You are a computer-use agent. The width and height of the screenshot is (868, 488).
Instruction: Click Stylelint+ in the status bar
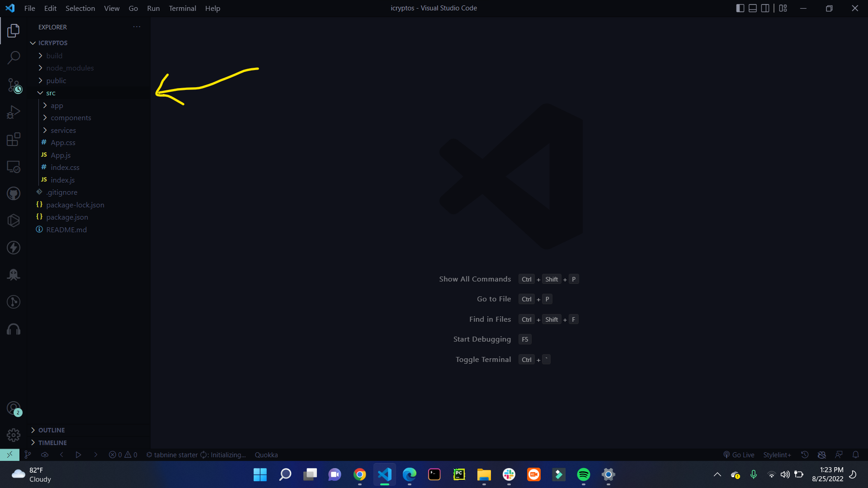point(777,455)
